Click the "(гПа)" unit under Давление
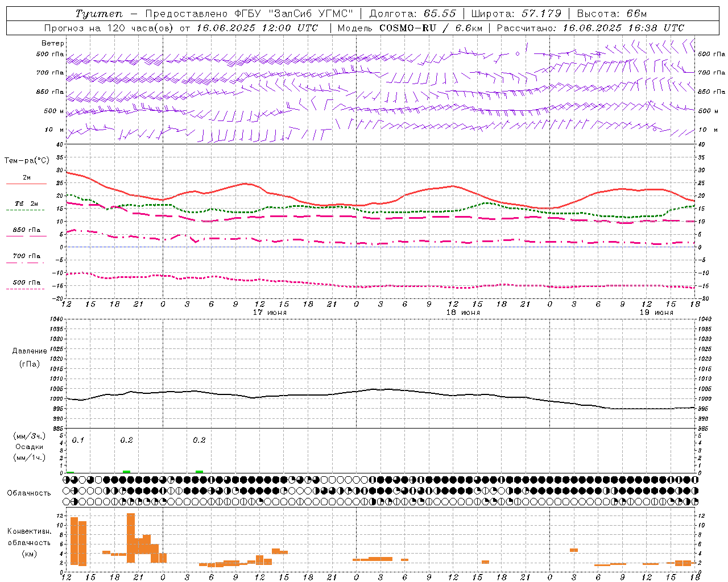728x582 pixels. pos(30,364)
